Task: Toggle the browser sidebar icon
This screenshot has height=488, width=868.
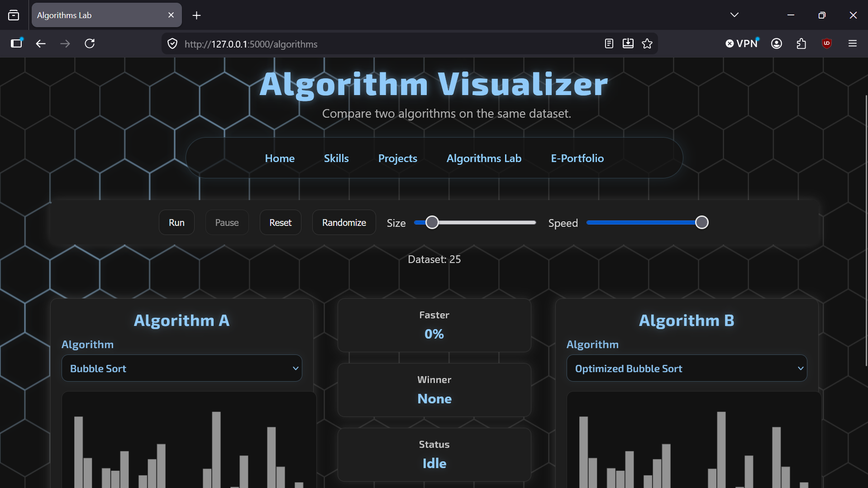Action: [x=17, y=43]
